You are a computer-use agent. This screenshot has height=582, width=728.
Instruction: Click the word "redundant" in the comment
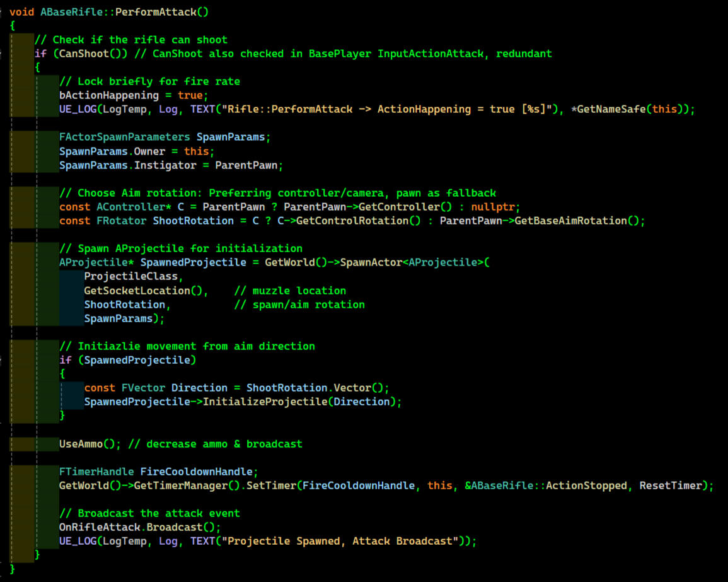tap(524, 54)
